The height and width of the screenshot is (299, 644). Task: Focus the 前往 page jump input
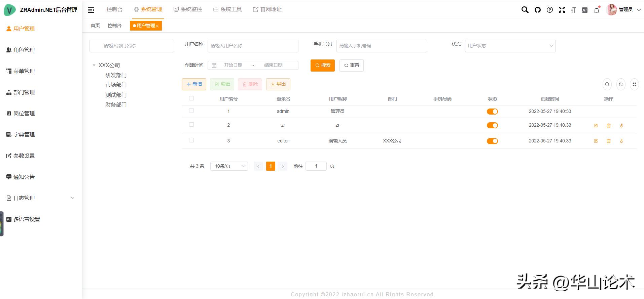pos(316,166)
